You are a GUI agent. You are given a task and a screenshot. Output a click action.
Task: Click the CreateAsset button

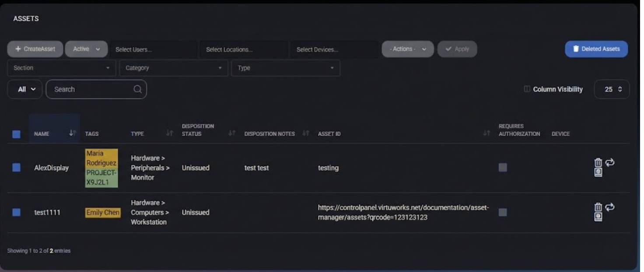click(x=35, y=49)
